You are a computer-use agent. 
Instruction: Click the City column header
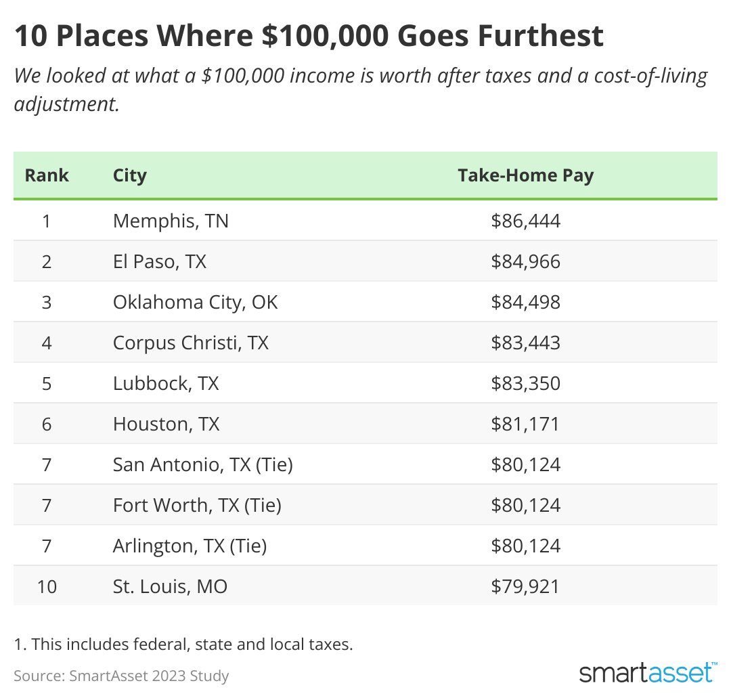[130, 175]
